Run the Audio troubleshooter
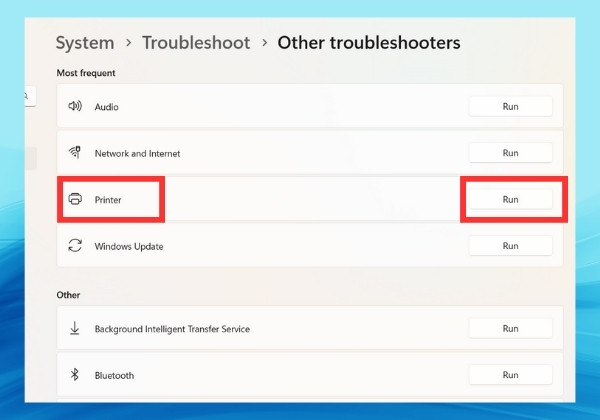Image resolution: width=600 pixels, height=420 pixels. pos(510,106)
